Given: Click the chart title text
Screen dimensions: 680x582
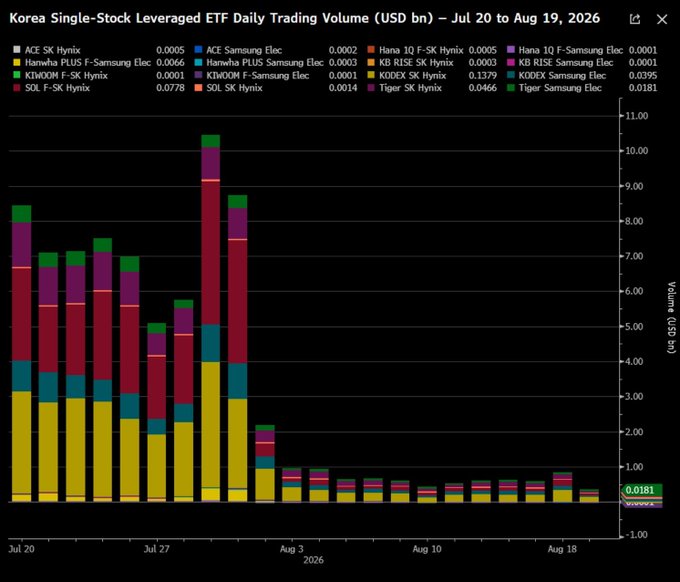Looking at the screenshot, I should click(x=305, y=18).
